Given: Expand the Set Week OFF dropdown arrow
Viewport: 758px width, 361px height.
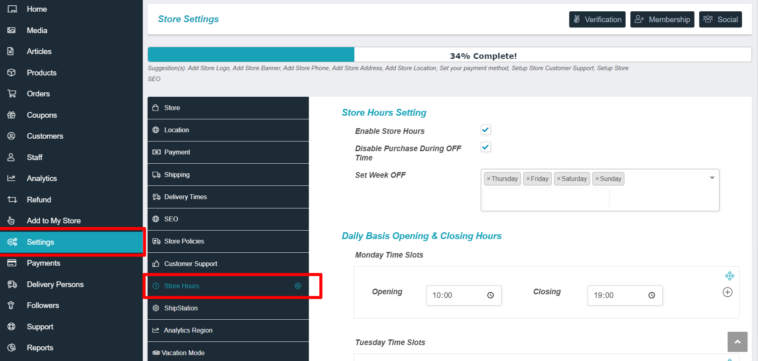Looking at the screenshot, I should click(x=712, y=178).
